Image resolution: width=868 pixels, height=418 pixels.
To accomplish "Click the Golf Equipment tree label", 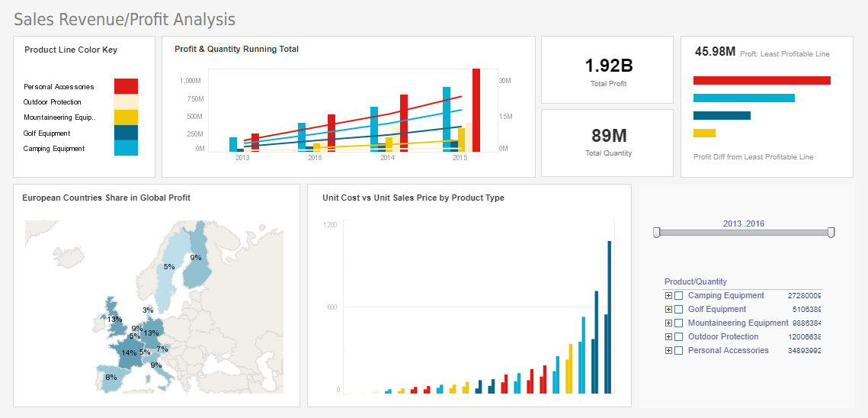I will click(x=717, y=310).
